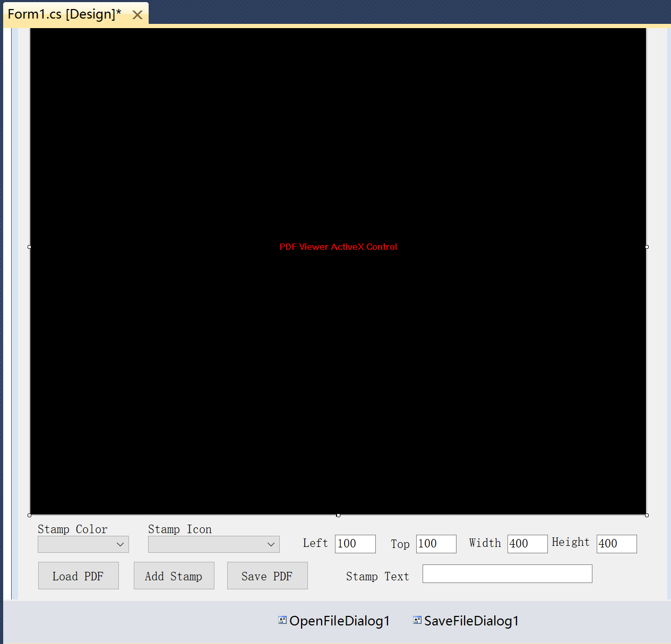Focus the empty Stamp Text field
The height and width of the screenshot is (644, 671).
coord(507,574)
